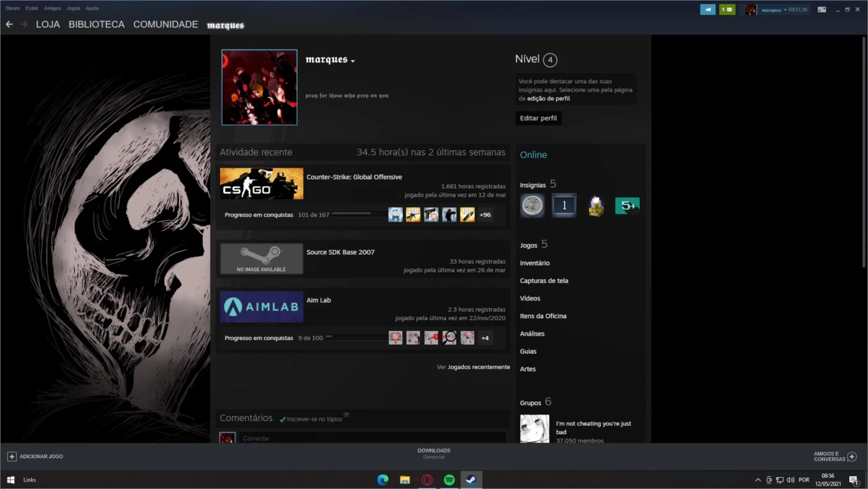
Task: Click the Comentar comment input field
Action: pyautogui.click(x=373, y=437)
